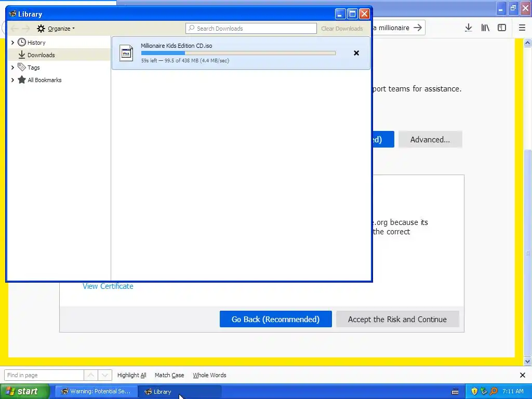532x399 pixels.
Task: Click the find next arrow
Action: tap(105, 375)
